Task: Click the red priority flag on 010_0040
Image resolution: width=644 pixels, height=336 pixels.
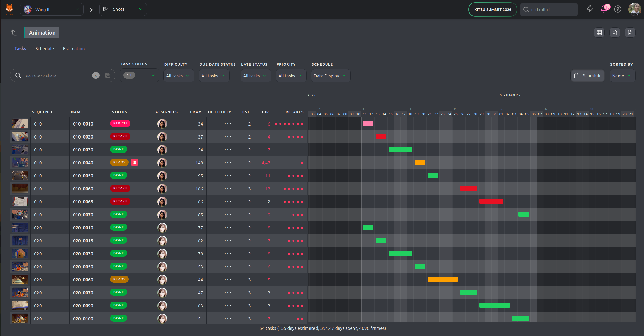Action: tap(134, 162)
